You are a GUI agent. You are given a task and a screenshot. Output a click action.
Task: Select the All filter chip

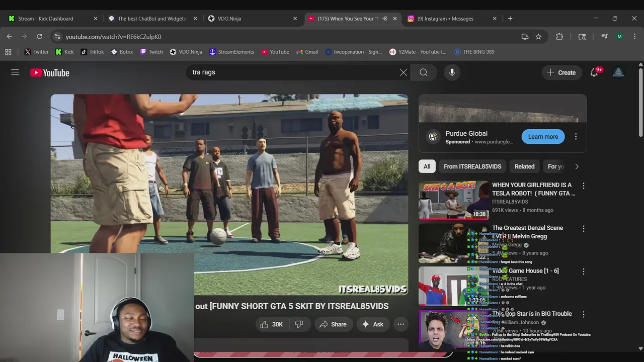[427, 166]
